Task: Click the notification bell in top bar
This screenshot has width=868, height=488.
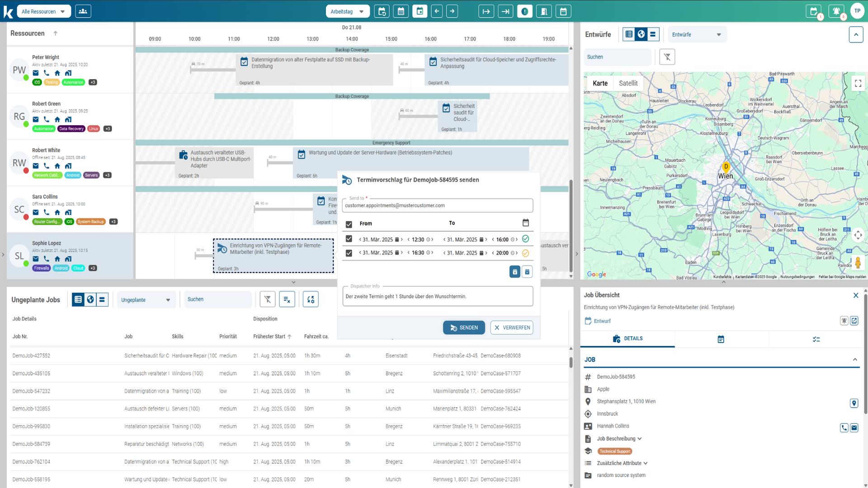Action: click(x=836, y=11)
